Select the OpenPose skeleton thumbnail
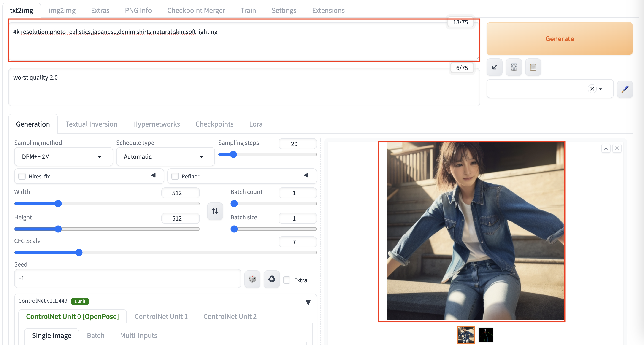 (x=486, y=335)
